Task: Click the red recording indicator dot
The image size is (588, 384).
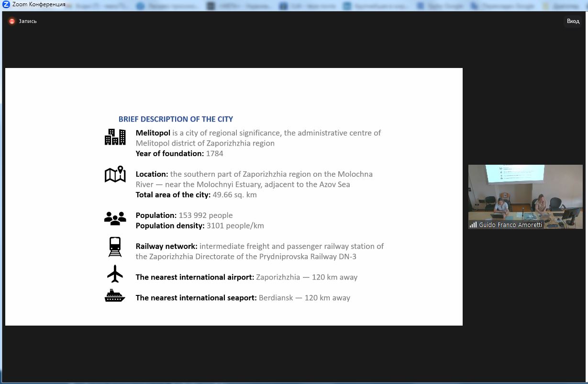Action: (12, 21)
